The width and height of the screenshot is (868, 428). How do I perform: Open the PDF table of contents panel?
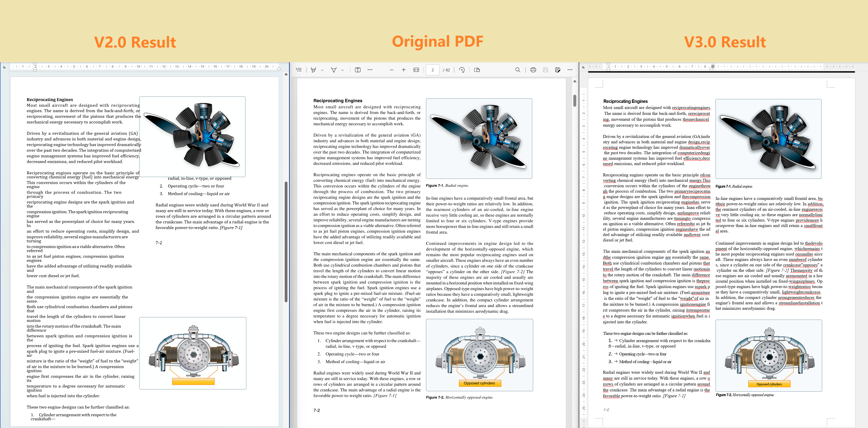[x=299, y=70]
